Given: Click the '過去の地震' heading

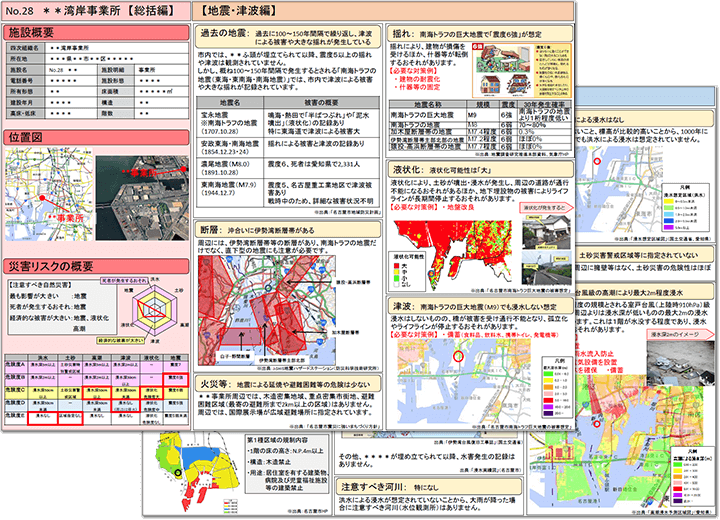Looking at the screenshot, I should 288,37.
